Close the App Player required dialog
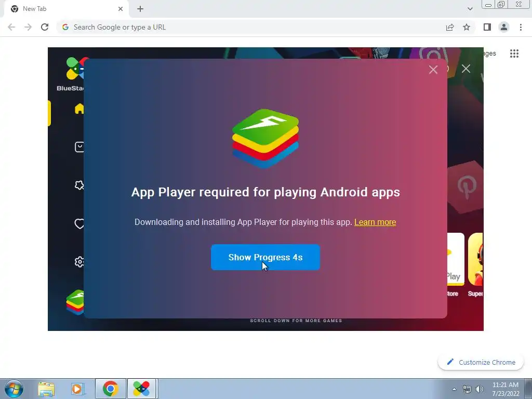This screenshot has width=532, height=399. click(433, 70)
